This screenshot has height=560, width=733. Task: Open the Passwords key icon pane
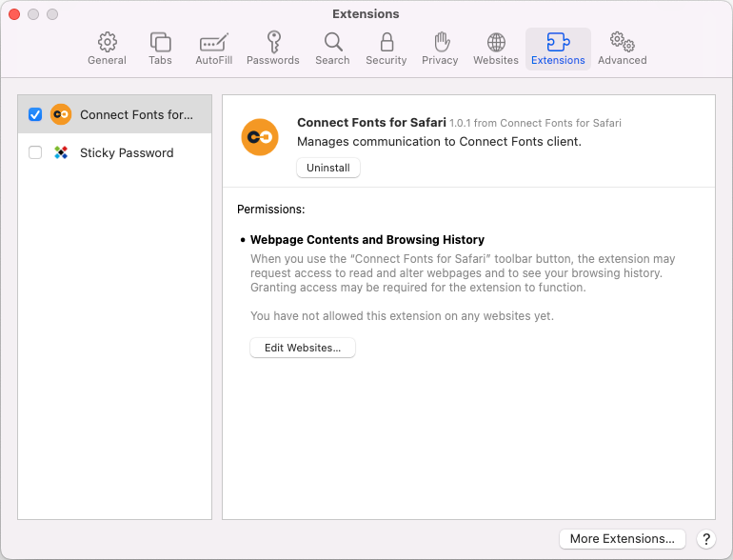click(x=273, y=49)
